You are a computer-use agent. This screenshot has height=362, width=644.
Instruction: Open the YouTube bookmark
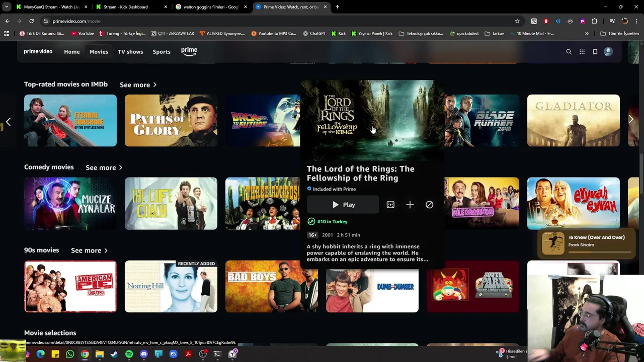(83, 34)
